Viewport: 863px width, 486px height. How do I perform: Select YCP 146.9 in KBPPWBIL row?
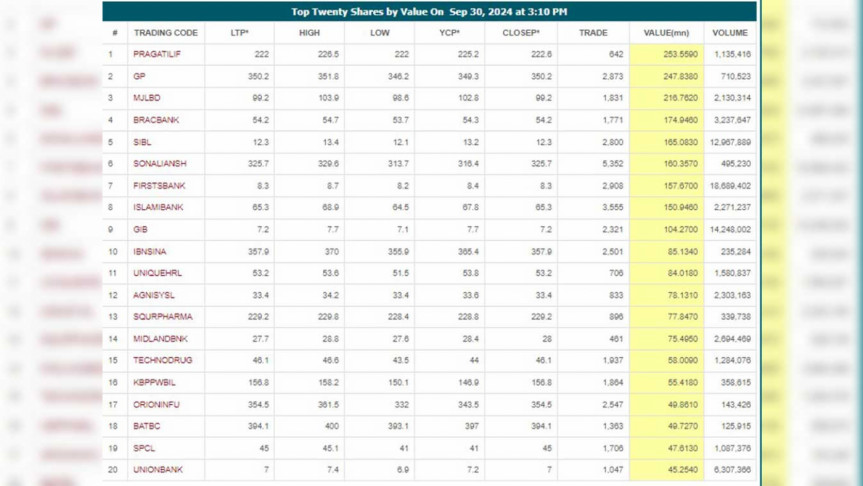468,382
